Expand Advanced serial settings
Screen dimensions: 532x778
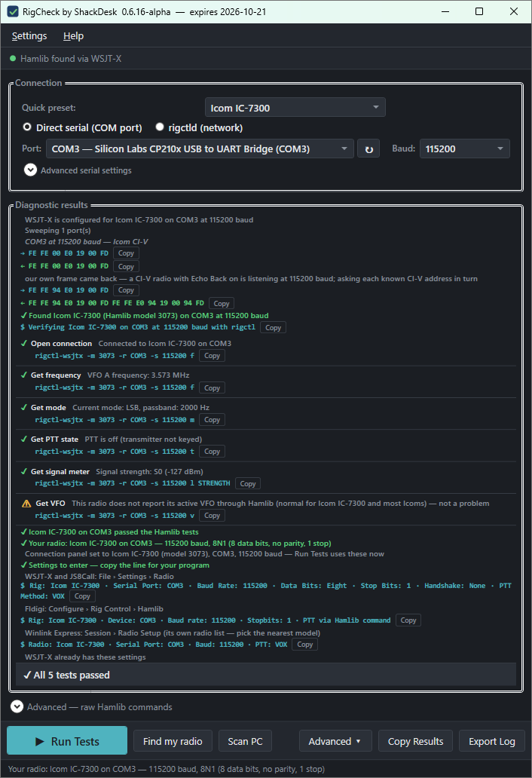(30, 170)
